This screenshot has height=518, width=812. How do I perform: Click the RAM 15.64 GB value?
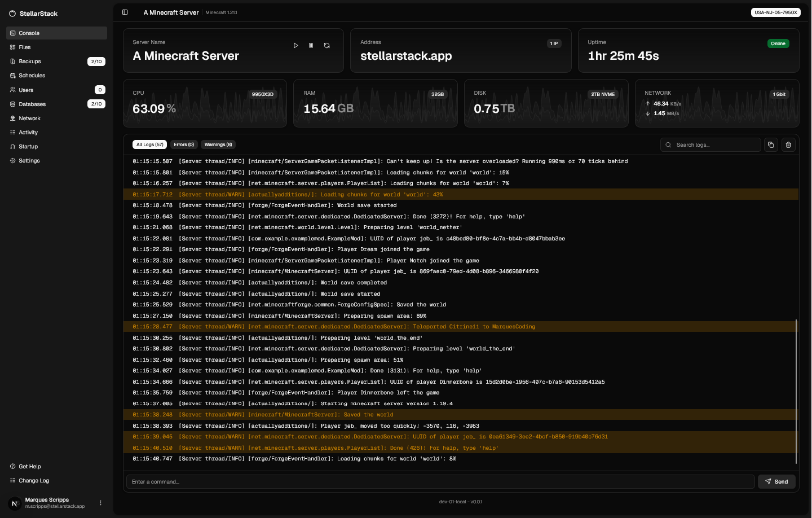coord(328,108)
